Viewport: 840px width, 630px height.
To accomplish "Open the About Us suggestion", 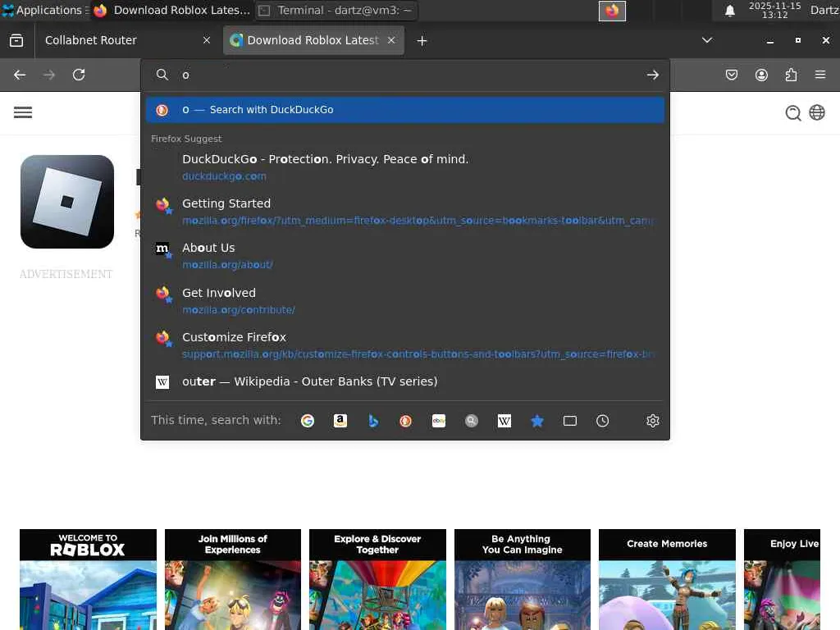I will tap(405, 256).
